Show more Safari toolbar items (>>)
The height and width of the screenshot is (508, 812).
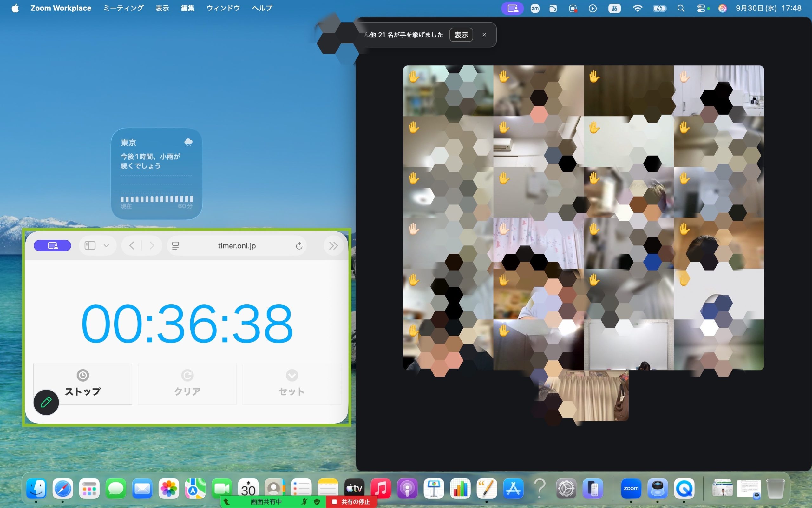(x=333, y=246)
